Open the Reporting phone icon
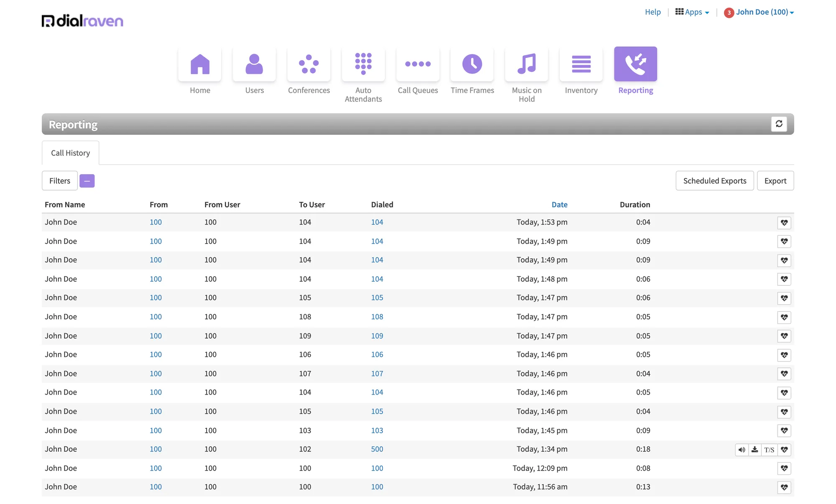Viewport: 836px width, 504px height. coord(636,64)
